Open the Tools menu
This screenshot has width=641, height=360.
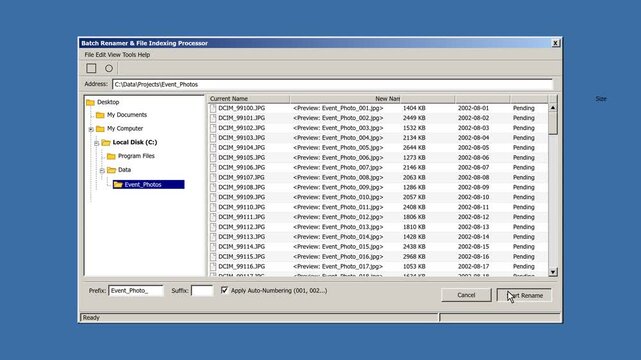coord(129,55)
